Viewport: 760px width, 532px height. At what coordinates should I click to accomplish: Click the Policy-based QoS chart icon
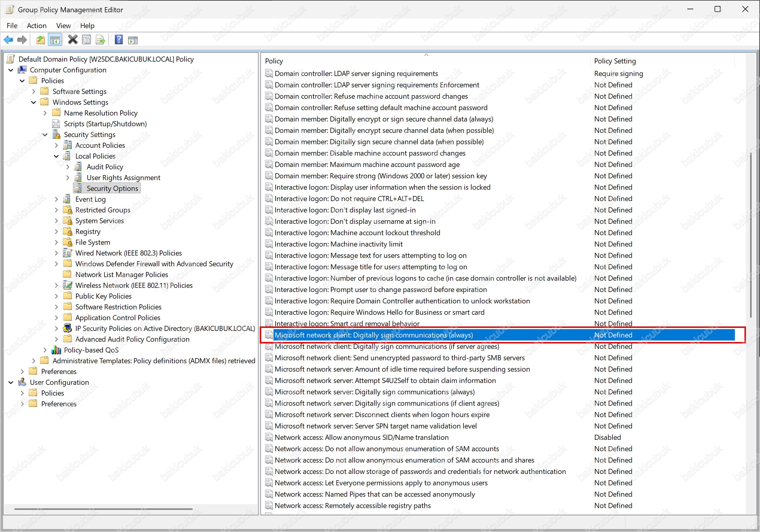point(56,350)
